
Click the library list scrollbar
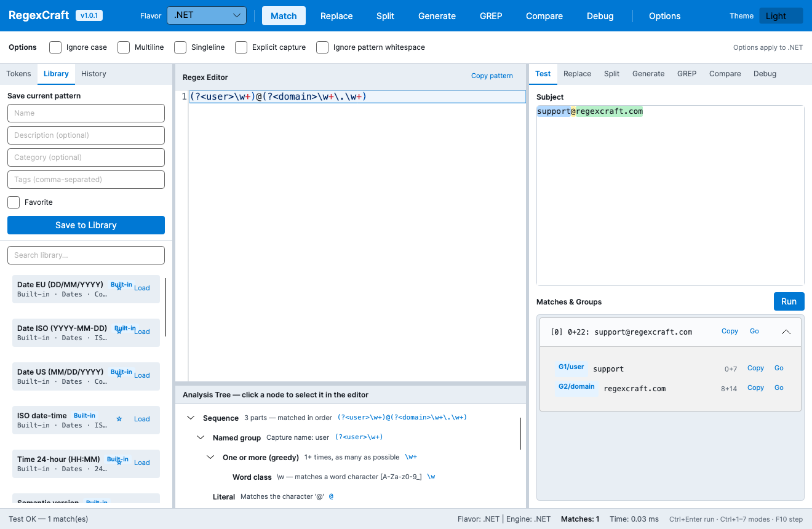(x=165, y=307)
